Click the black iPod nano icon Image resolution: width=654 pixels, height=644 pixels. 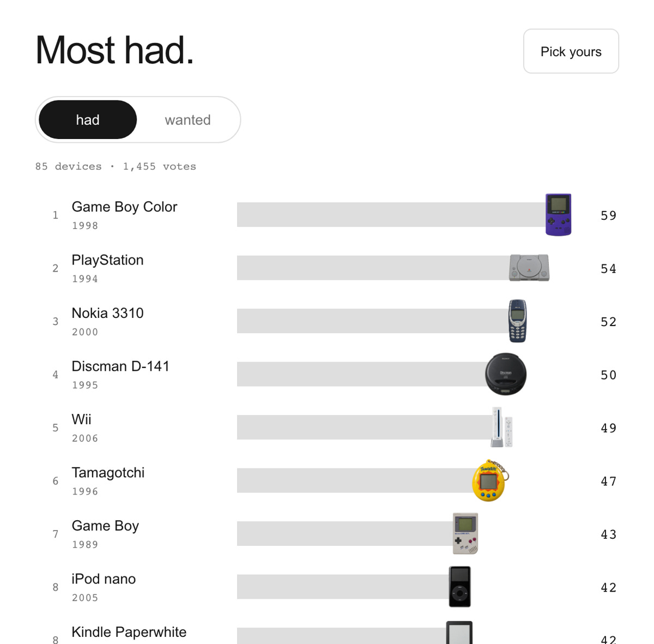[x=460, y=587]
